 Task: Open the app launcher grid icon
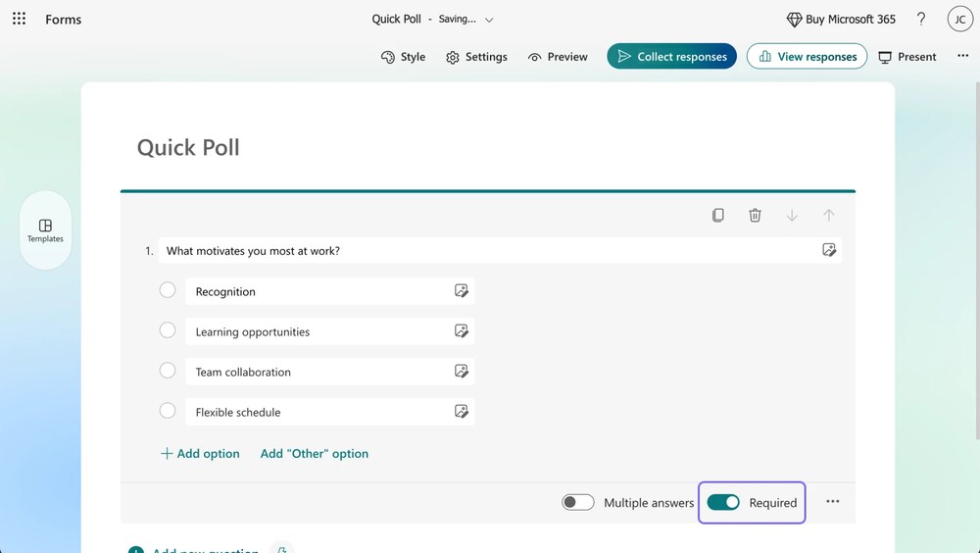click(19, 19)
